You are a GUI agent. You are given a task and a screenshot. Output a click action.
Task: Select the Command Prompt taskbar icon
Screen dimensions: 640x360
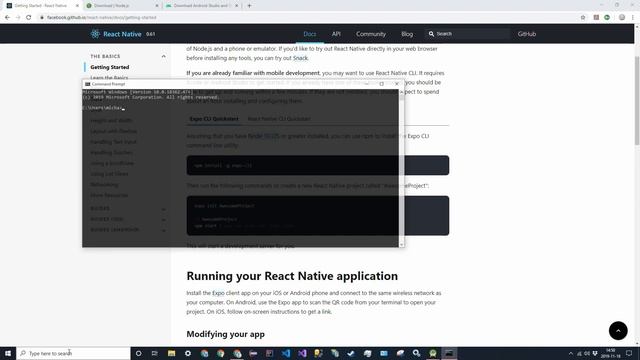(449, 353)
